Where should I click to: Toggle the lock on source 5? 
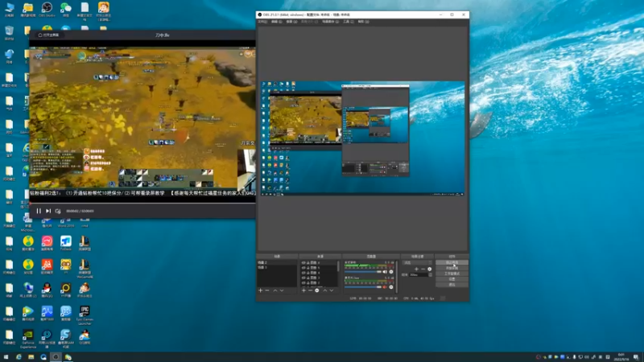pyautogui.click(x=308, y=268)
